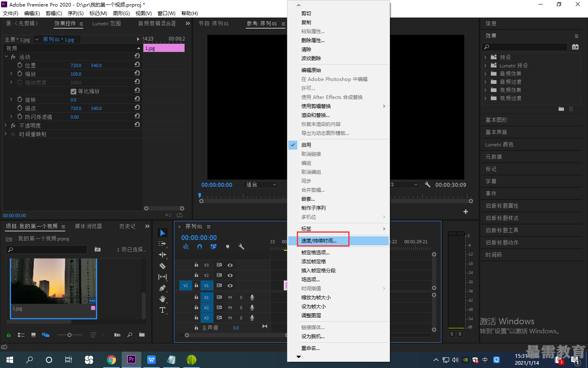The height and width of the screenshot is (368, 588).
Task: Open Chrome from the taskbar
Action: click(111, 360)
